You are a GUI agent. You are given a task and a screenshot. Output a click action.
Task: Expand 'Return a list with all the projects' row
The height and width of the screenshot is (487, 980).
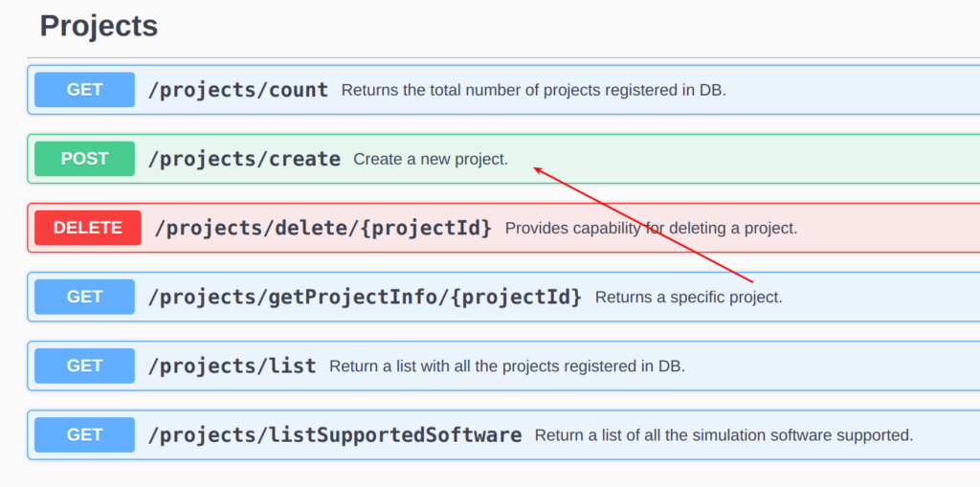[503, 365]
